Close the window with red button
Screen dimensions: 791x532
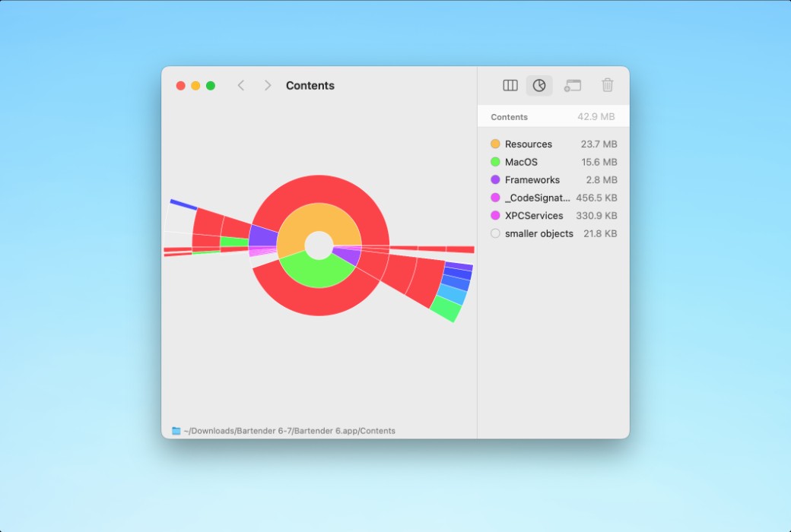pos(180,86)
